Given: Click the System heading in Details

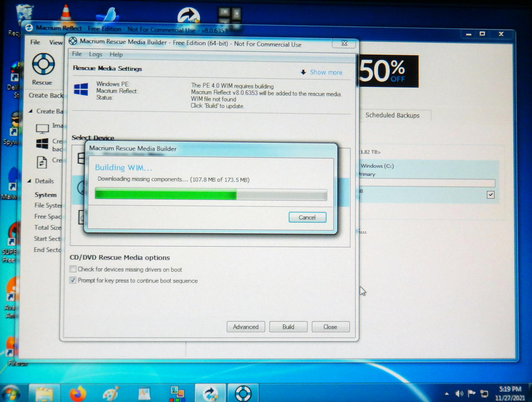Looking at the screenshot, I should coord(45,195).
